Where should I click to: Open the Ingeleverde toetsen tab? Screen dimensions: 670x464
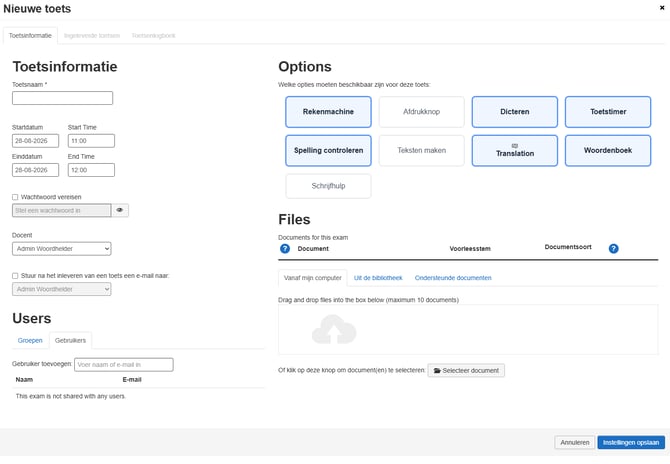(92, 35)
